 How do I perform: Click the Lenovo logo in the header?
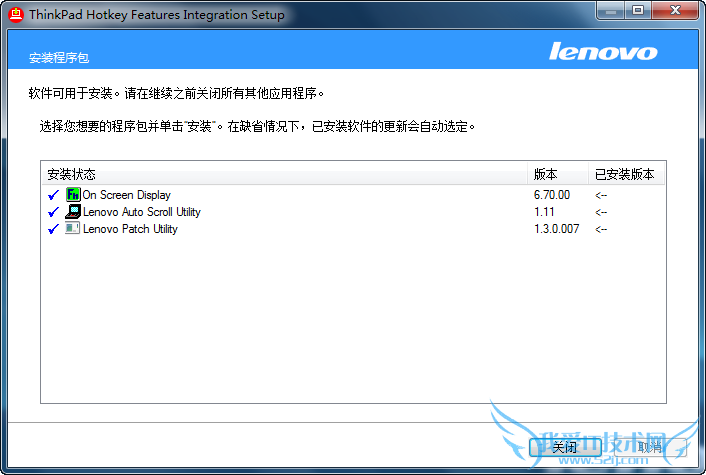(x=603, y=51)
